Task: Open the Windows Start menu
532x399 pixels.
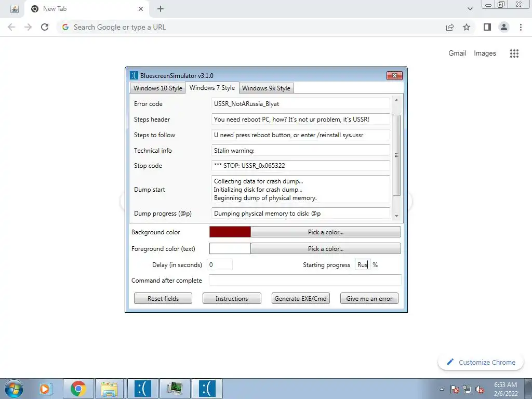Action: click(14, 389)
